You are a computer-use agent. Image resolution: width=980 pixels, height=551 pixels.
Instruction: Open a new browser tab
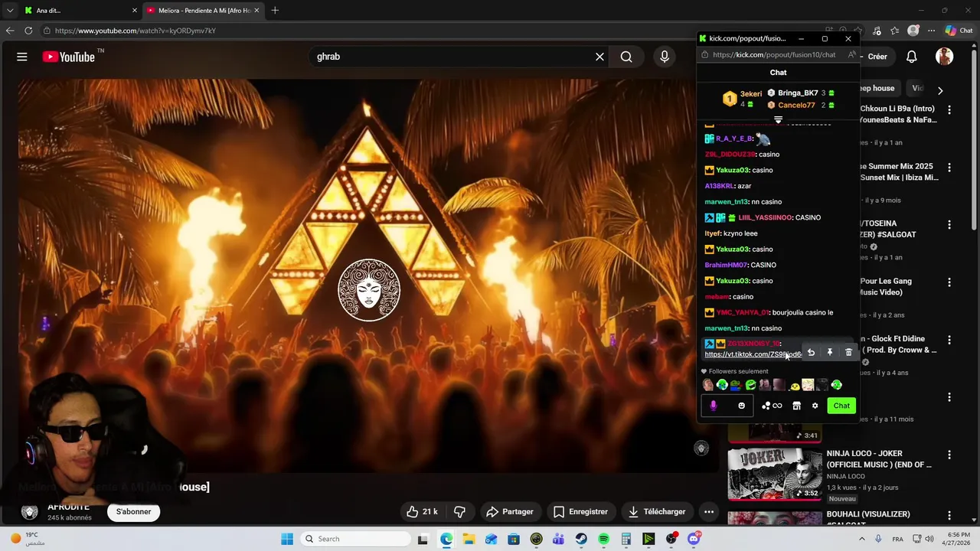coord(275,11)
